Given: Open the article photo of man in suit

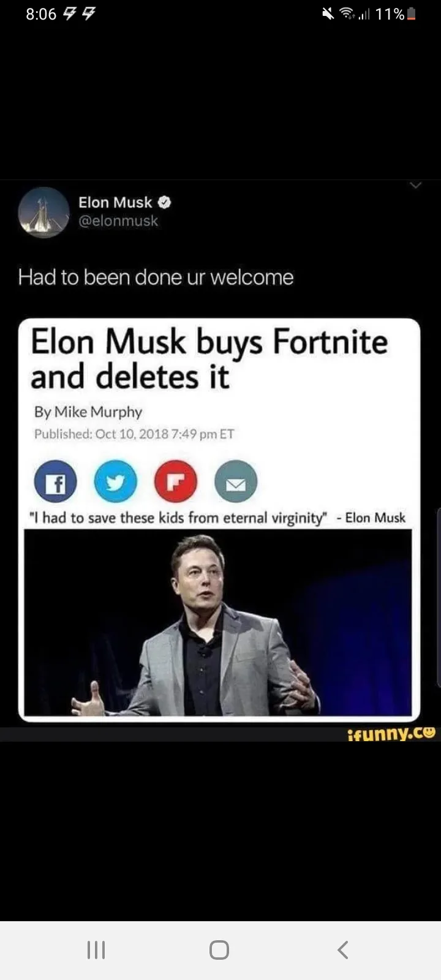Looking at the screenshot, I should pyautogui.click(x=217, y=622).
